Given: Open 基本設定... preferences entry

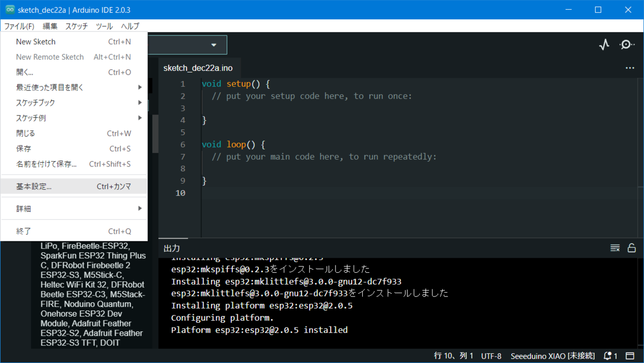Looking at the screenshot, I should (x=74, y=186).
